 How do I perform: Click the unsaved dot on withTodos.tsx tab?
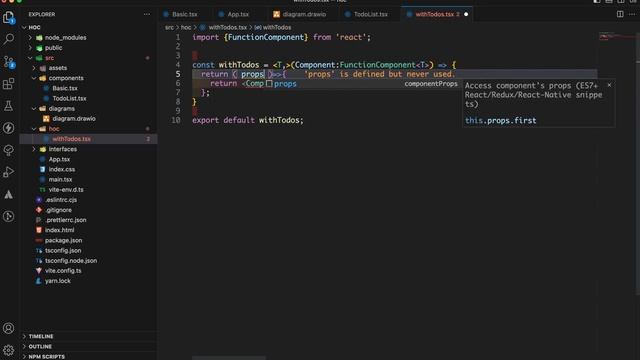(466, 14)
